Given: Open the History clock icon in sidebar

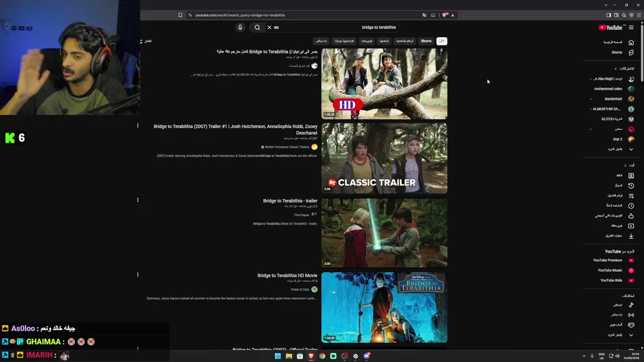Looking at the screenshot, I should 631,186.
